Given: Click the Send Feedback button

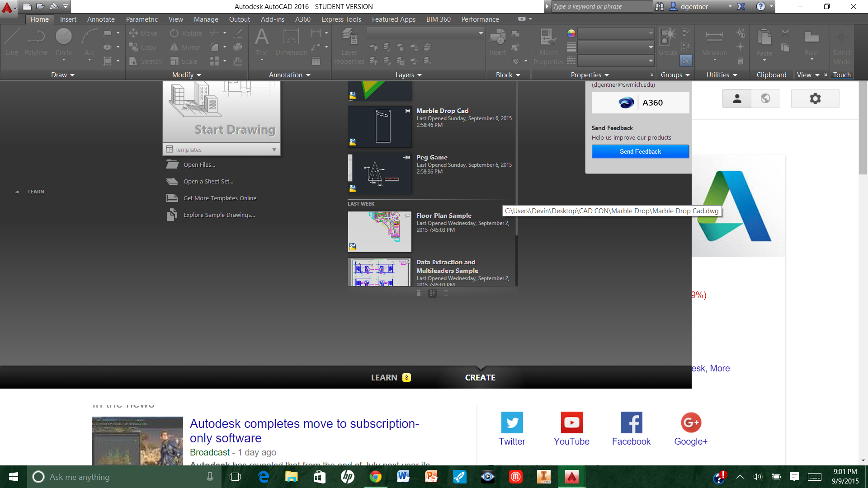Looking at the screenshot, I should [640, 151].
